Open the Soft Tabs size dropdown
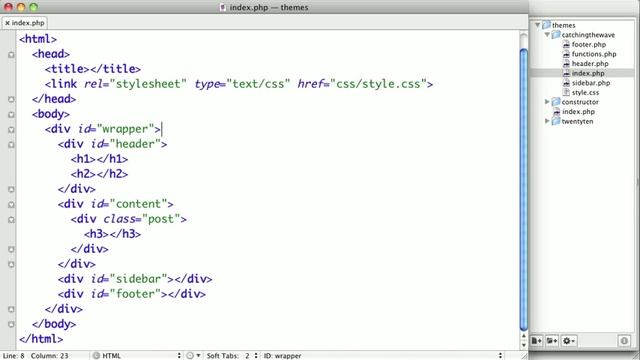Viewport: 640px width, 360px height. tap(232, 356)
